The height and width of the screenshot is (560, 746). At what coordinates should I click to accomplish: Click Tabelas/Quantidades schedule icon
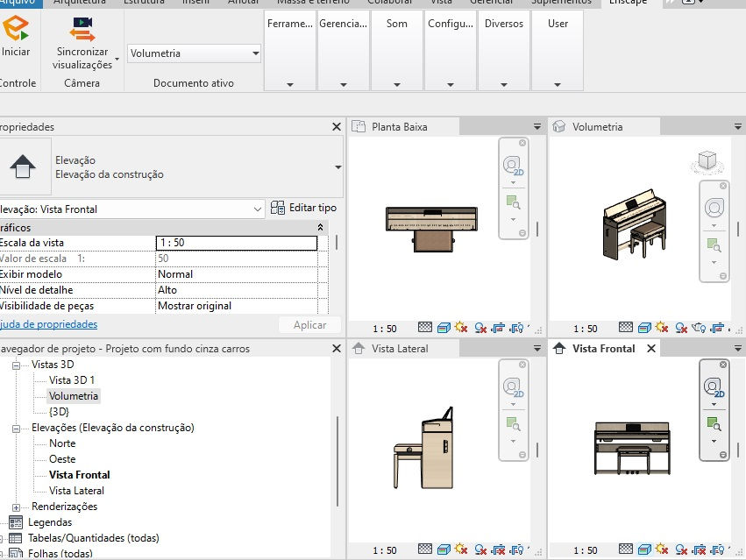coord(16,538)
